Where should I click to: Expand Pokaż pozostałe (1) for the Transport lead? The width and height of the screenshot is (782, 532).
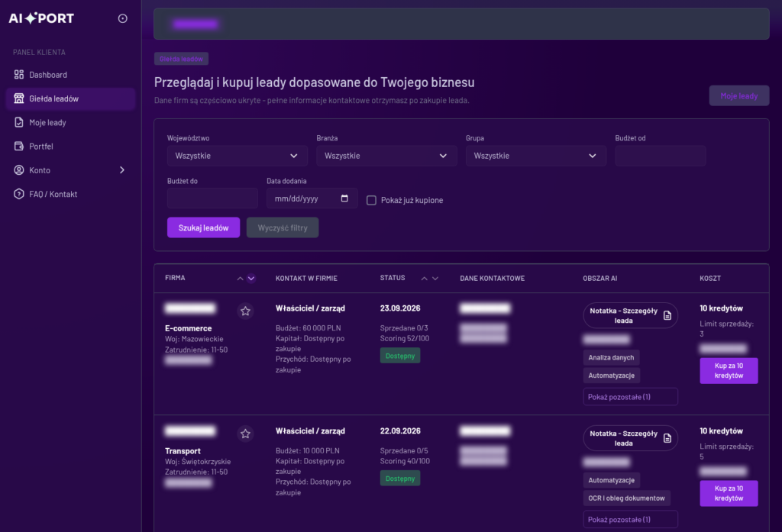[x=630, y=520]
